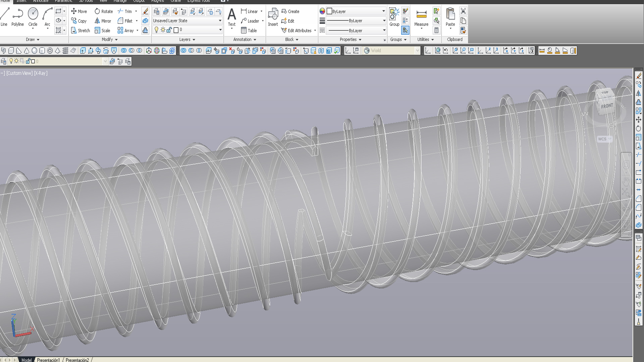Click the Mirror tool
The height and width of the screenshot is (362, 644).
[x=103, y=21]
